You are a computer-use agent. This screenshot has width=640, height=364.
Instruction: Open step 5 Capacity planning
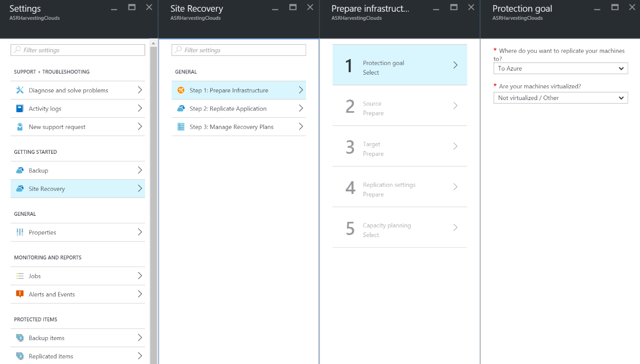pyautogui.click(x=400, y=227)
